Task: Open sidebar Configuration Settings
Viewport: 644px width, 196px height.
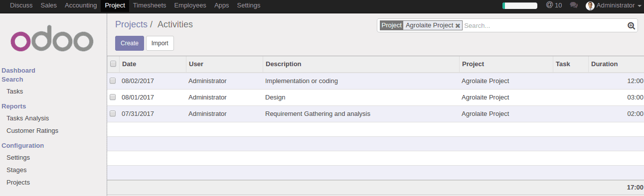Action: [x=18, y=158]
